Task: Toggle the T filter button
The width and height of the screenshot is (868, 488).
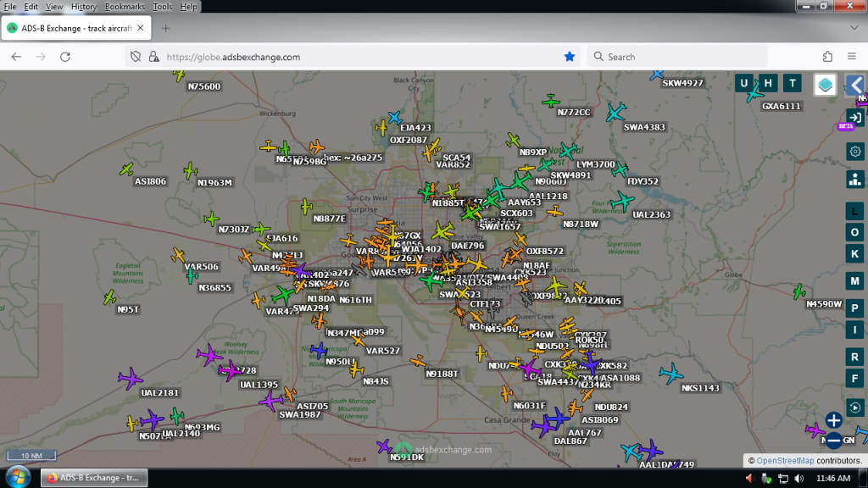Action: (793, 84)
